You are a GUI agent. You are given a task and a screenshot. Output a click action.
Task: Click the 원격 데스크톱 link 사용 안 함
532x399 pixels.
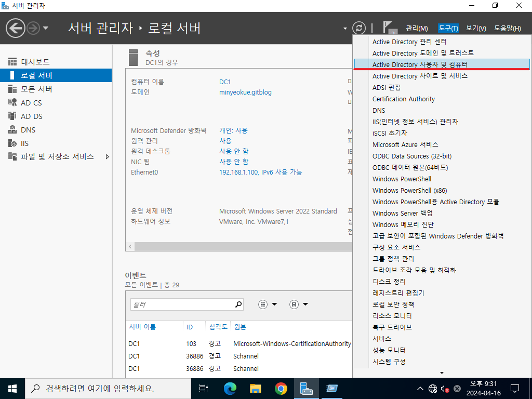pyautogui.click(x=234, y=151)
